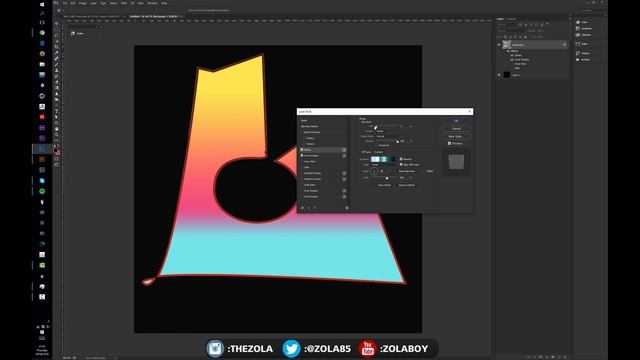The width and height of the screenshot is (640, 360).
Task: Select the Crop tool
Action: [56, 47]
